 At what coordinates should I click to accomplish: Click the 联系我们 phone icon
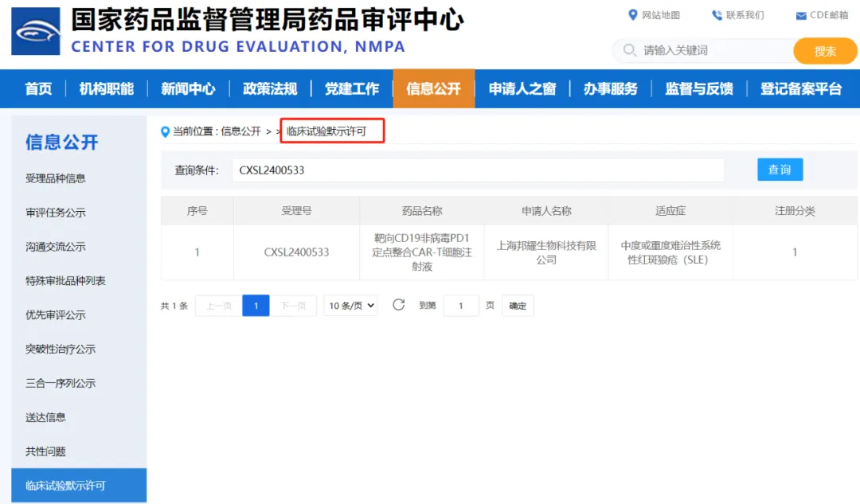click(x=717, y=15)
